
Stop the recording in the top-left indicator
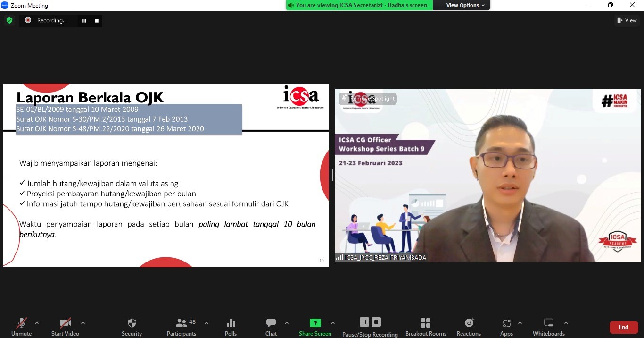coord(97,21)
